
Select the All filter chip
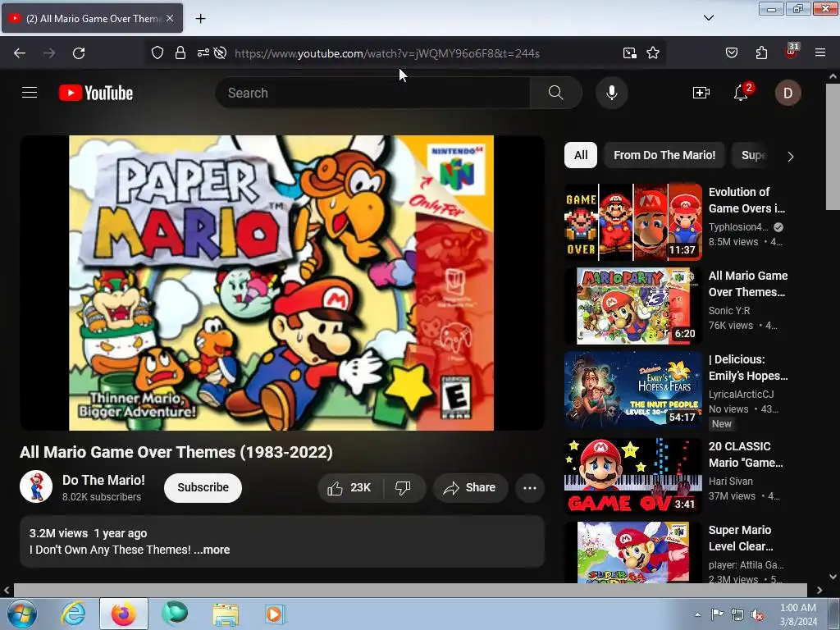pos(581,155)
